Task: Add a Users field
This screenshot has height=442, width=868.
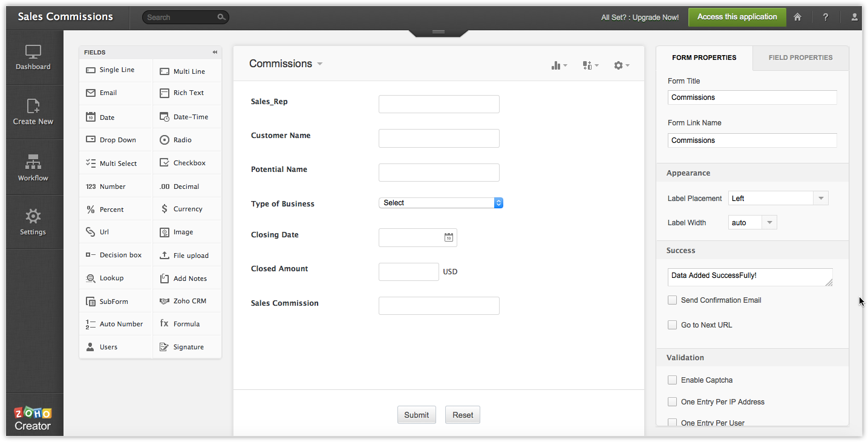Action: point(116,347)
